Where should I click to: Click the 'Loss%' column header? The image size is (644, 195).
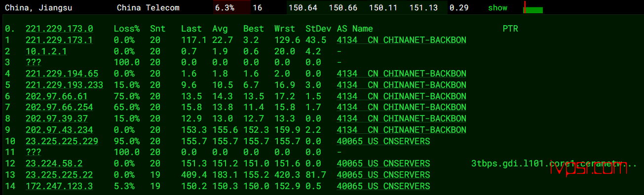pyautogui.click(x=126, y=29)
